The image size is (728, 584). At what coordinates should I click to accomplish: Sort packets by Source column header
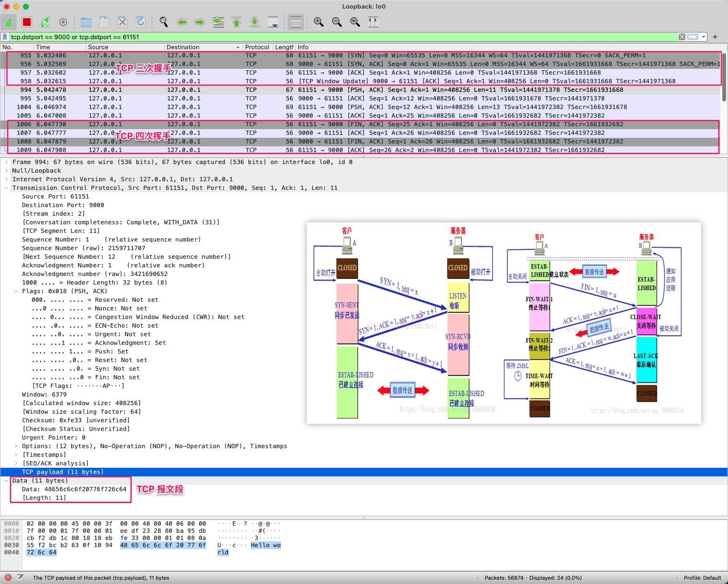click(x=124, y=47)
